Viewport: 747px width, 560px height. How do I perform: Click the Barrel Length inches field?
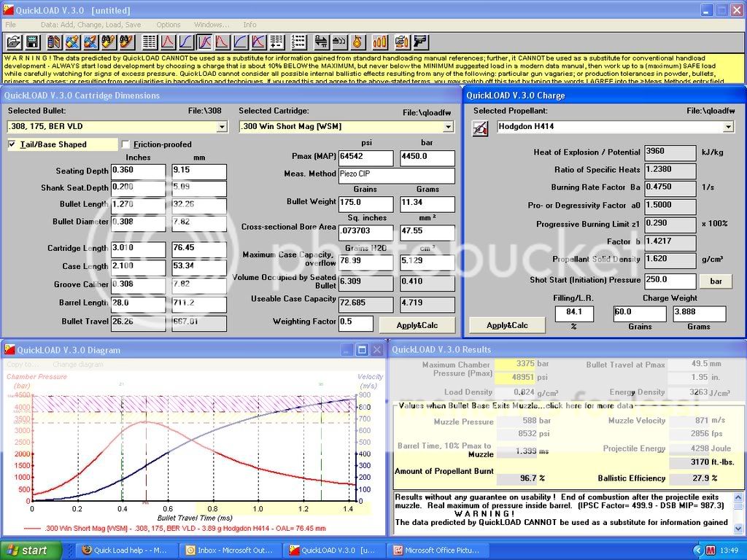138,303
